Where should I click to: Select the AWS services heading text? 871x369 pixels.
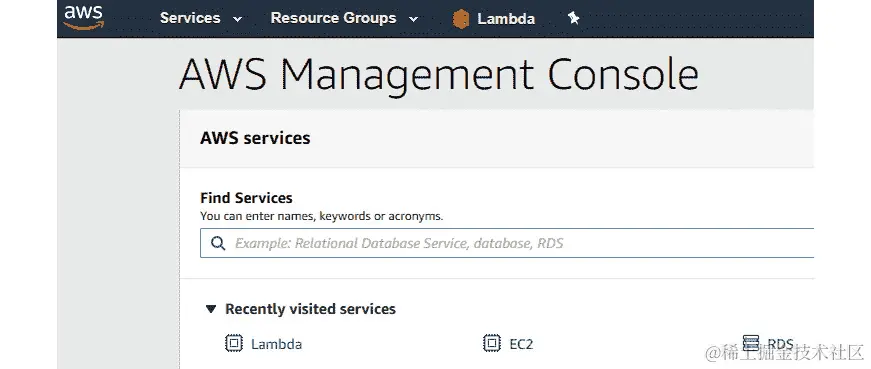(255, 138)
